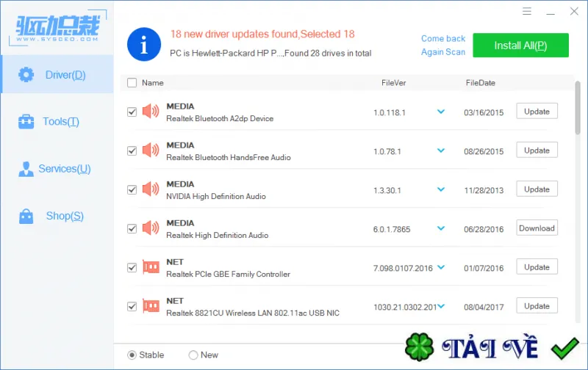
Task: Click the date 11/28/2013
Action: [x=484, y=190]
